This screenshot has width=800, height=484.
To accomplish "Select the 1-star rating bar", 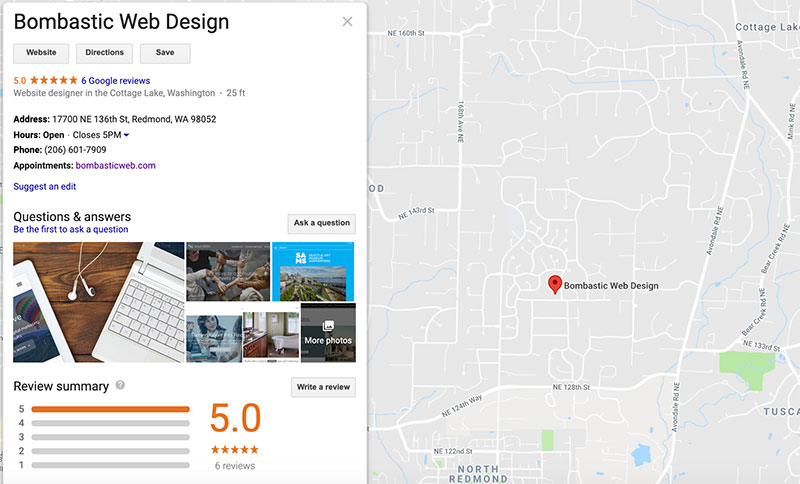I will [x=110, y=465].
